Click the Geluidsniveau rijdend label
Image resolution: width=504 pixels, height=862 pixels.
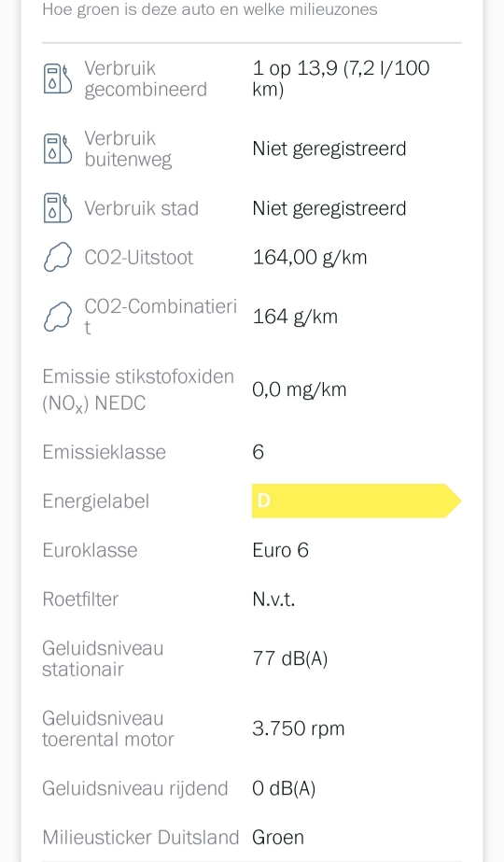(135, 788)
